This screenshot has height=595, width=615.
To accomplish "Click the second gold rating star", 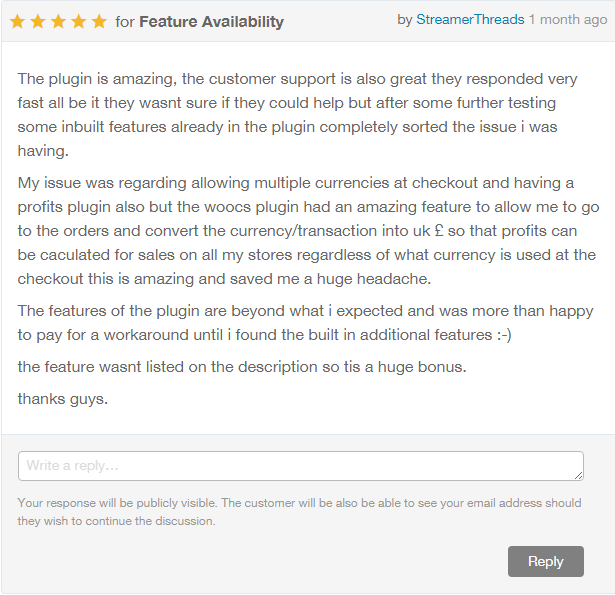I will click(38, 22).
